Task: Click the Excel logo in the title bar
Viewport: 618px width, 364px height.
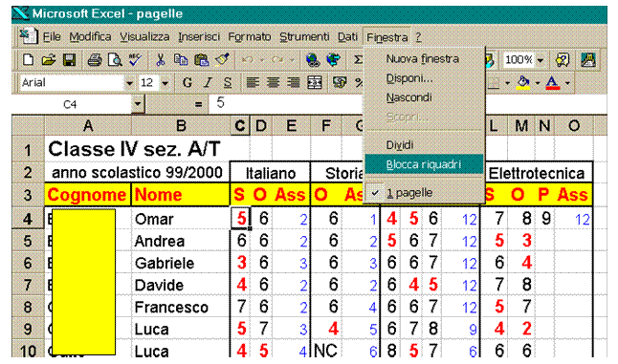Action: tap(20, 13)
